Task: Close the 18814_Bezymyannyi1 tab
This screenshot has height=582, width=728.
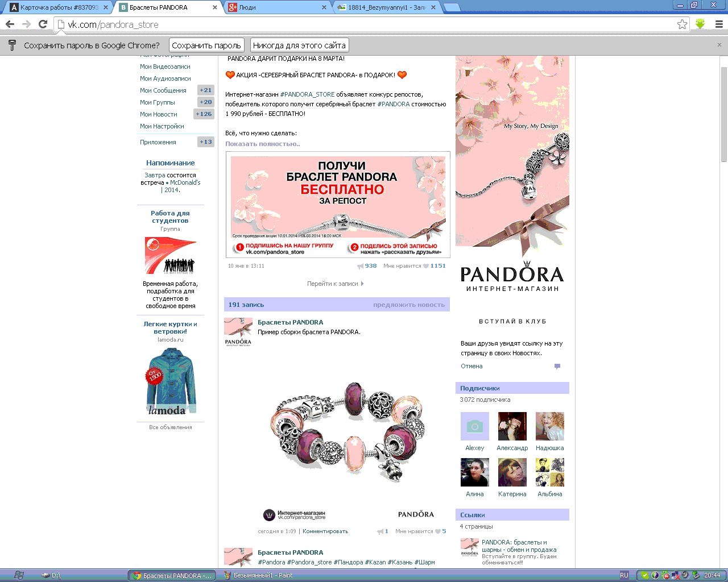Action: click(433, 7)
